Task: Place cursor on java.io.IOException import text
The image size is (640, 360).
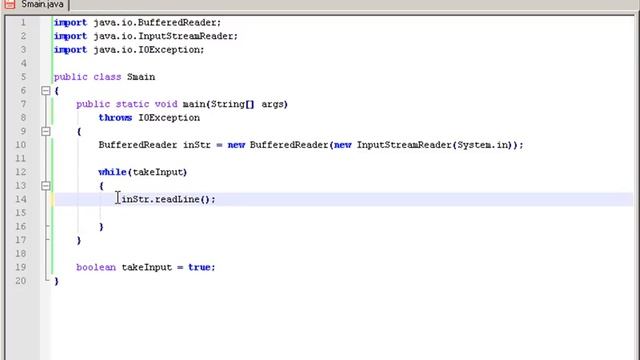Action: click(x=149, y=50)
